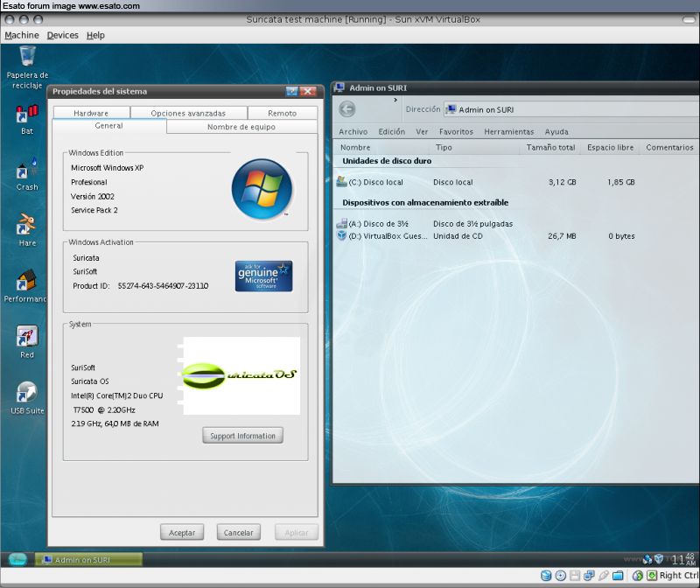Click the help button in Propiedades del sistema title bar
The image size is (700, 588).
pyautogui.click(x=291, y=91)
